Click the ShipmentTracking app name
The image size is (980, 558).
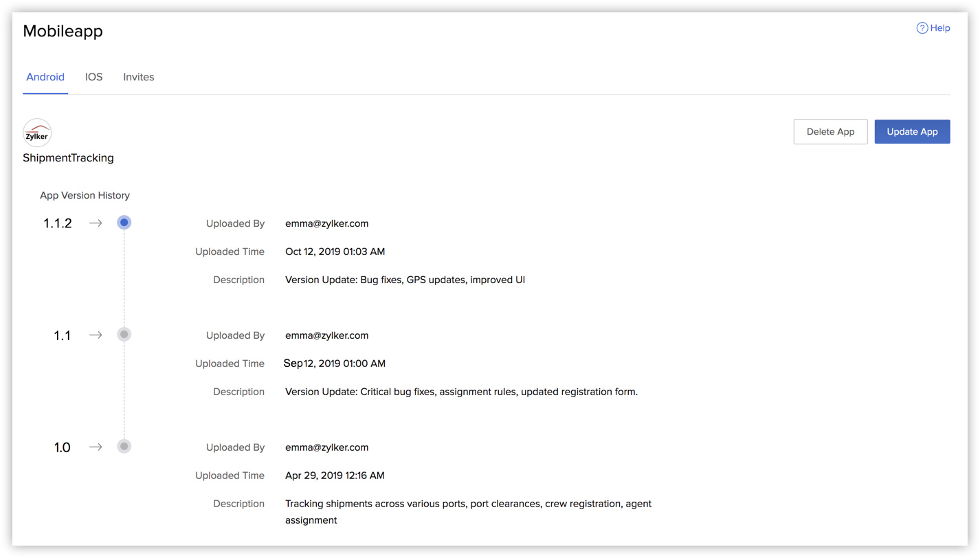click(x=69, y=158)
